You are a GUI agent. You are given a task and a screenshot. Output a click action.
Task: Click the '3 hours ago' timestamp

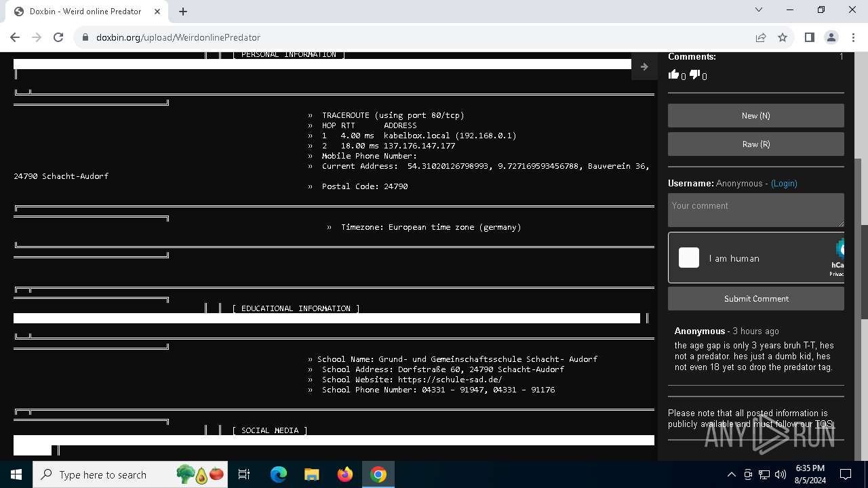[x=756, y=331]
